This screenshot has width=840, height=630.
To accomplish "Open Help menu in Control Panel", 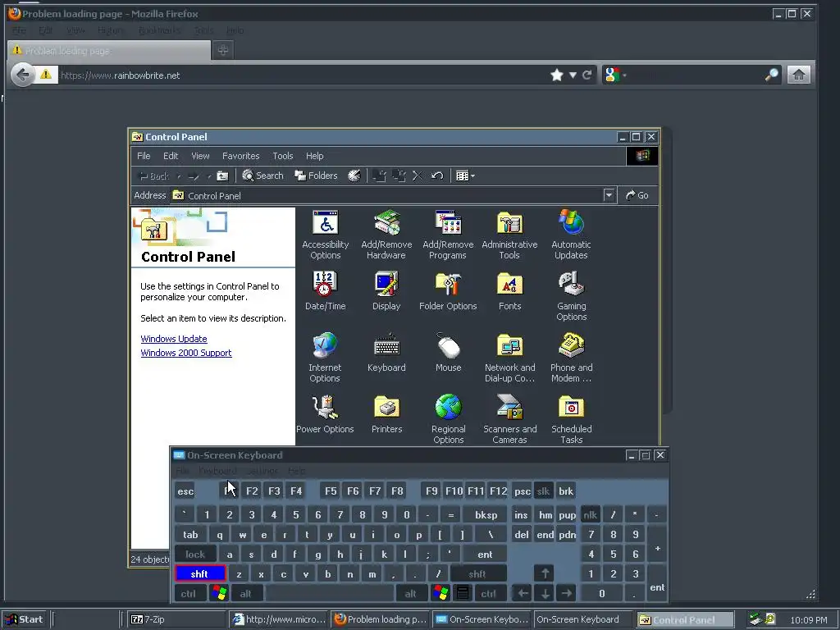I will click(x=314, y=156).
